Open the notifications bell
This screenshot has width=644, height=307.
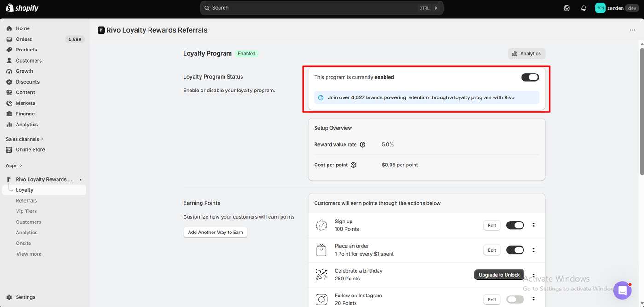pos(584,8)
